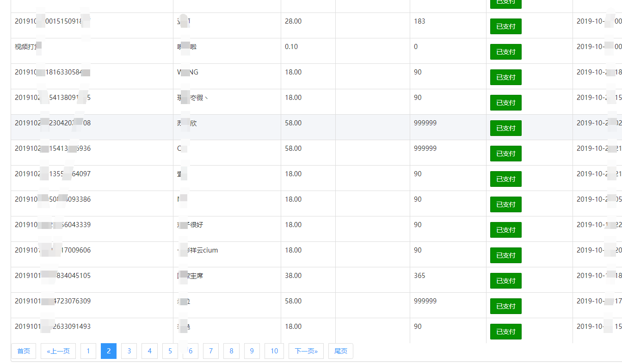Click 已支付 for order ending 4723076309
The width and height of the screenshot is (622, 364).
(x=506, y=306)
